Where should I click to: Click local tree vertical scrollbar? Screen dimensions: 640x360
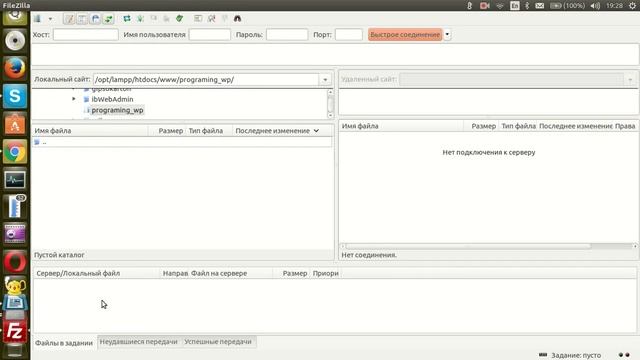pos(330,104)
